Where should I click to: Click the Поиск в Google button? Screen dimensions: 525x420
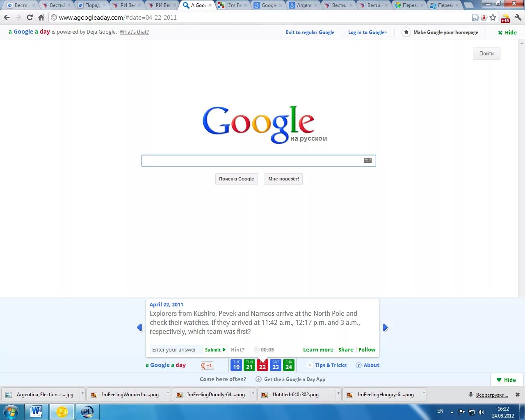(x=237, y=179)
